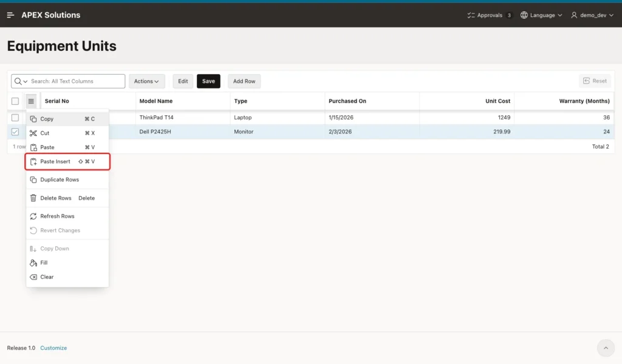This screenshot has width=622, height=364.
Task: Click the 219.99 unit cost cell
Action: pyautogui.click(x=467, y=132)
